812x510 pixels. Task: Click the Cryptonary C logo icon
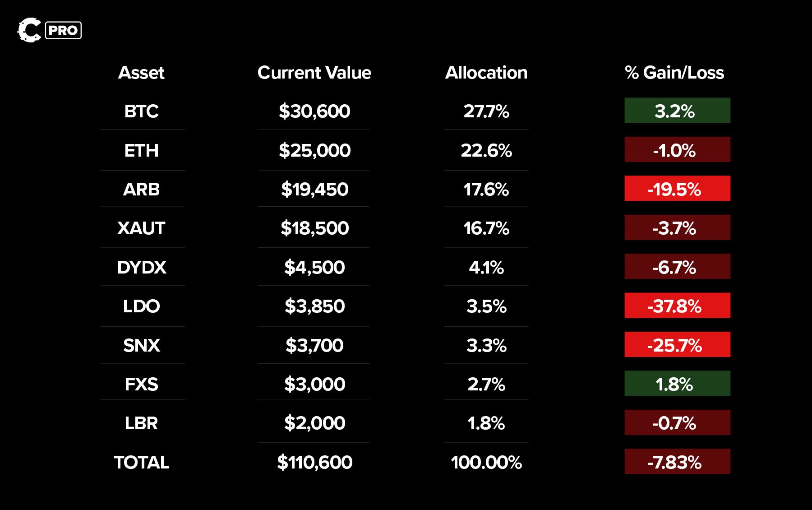point(29,30)
